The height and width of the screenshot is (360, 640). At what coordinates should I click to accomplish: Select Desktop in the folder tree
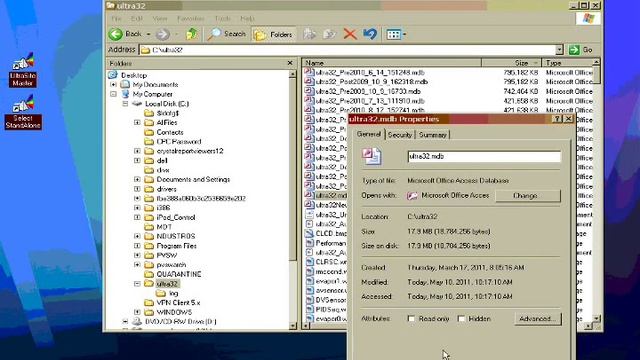(x=134, y=75)
